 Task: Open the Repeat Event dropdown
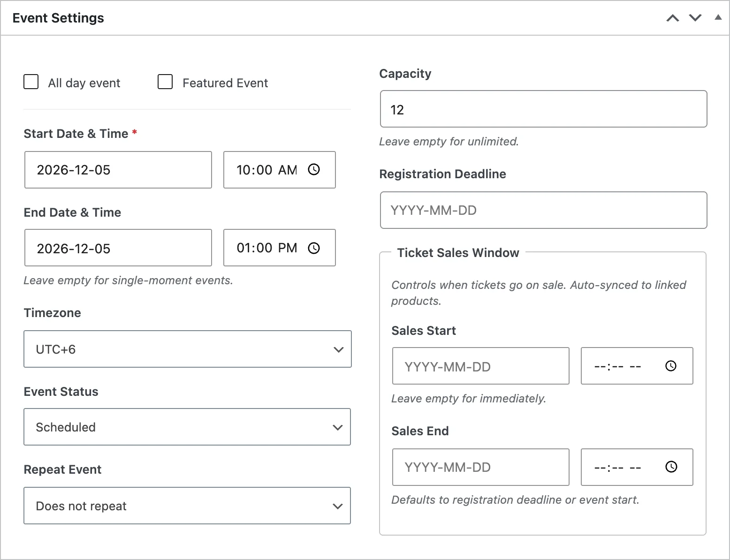pos(187,506)
